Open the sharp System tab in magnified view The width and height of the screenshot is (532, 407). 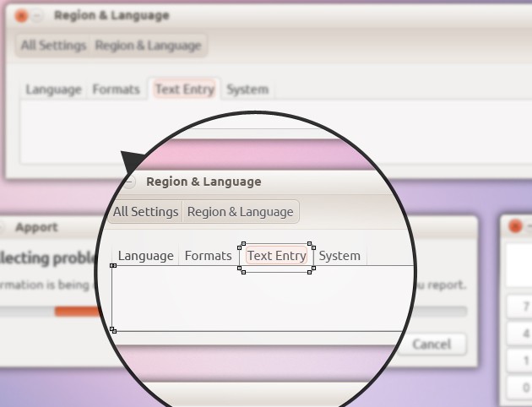(339, 256)
